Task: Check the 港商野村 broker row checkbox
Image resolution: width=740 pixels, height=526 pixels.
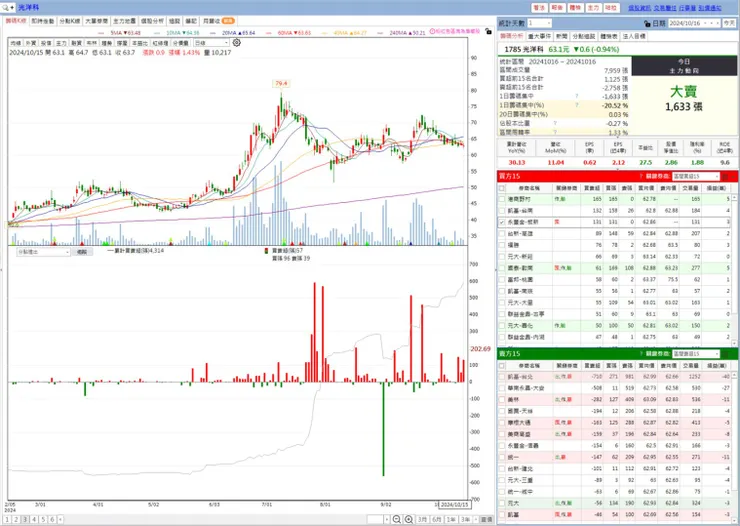Action: (x=502, y=199)
